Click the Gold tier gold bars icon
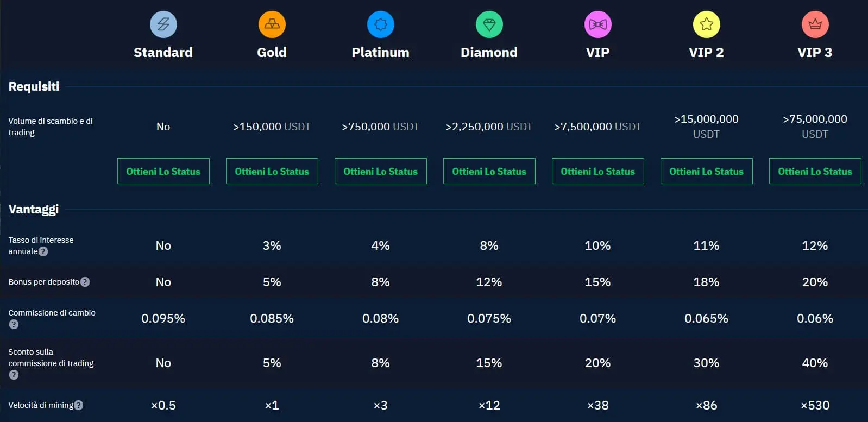The width and height of the screenshot is (868, 422). [x=272, y=24]
